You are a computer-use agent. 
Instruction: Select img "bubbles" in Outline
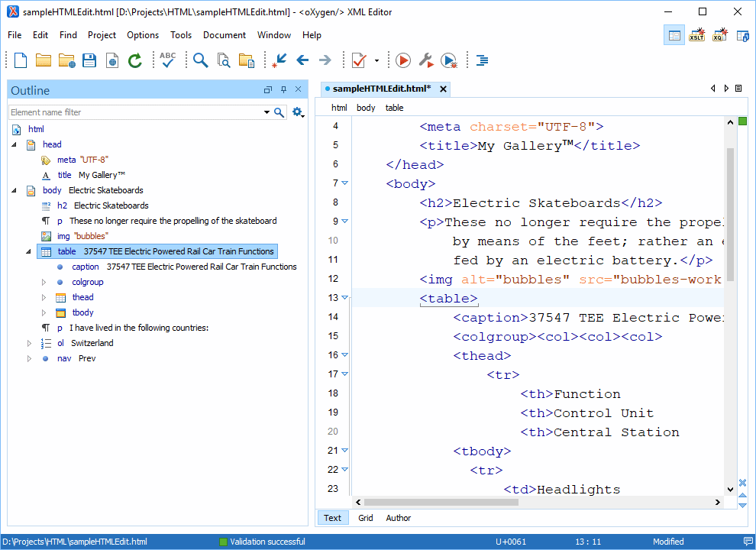(x=74, y=236)
